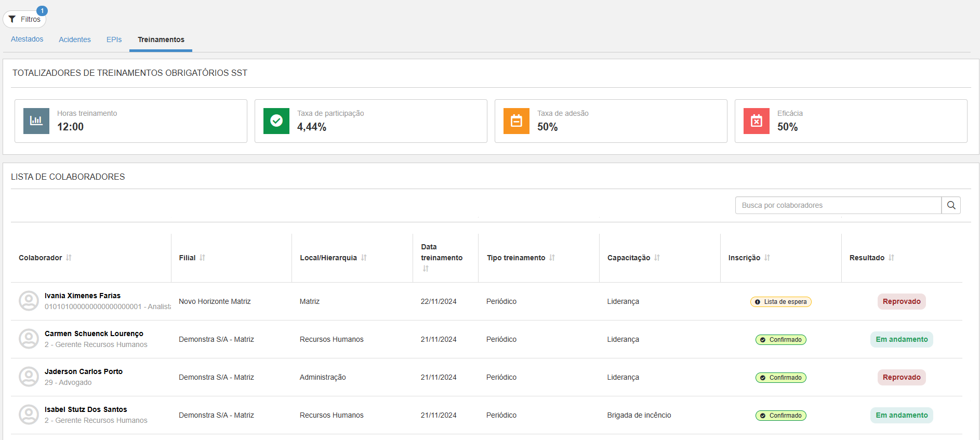
Task: Click Isabel Stutz Dos Santos avatar
Action: 29,415
